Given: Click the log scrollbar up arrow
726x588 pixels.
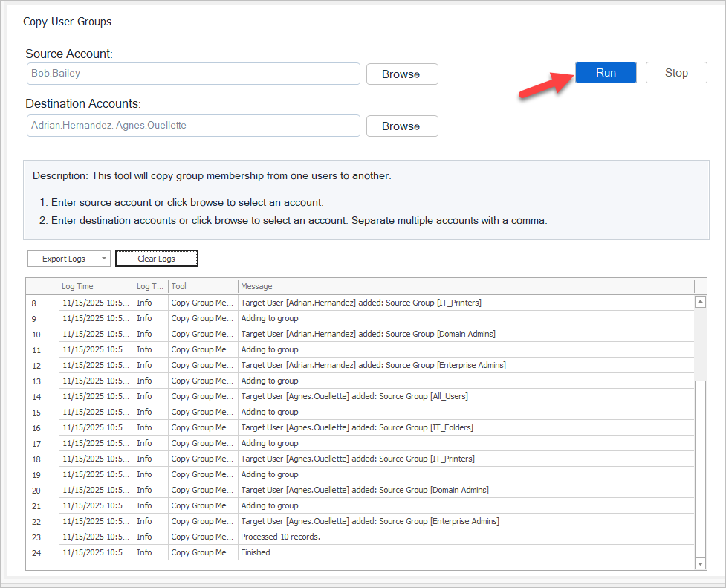Looking at the screenshot, I should click(700, 302).
